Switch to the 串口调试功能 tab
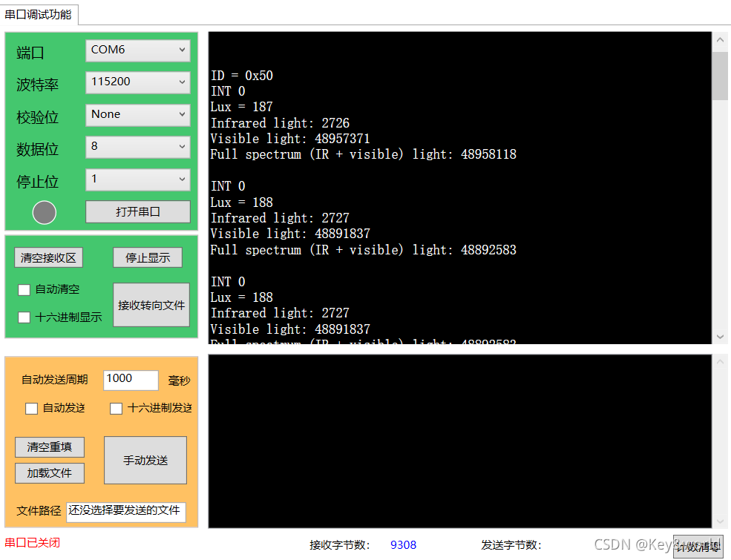This screenshot has height=560, width=731. pos(39,13)
